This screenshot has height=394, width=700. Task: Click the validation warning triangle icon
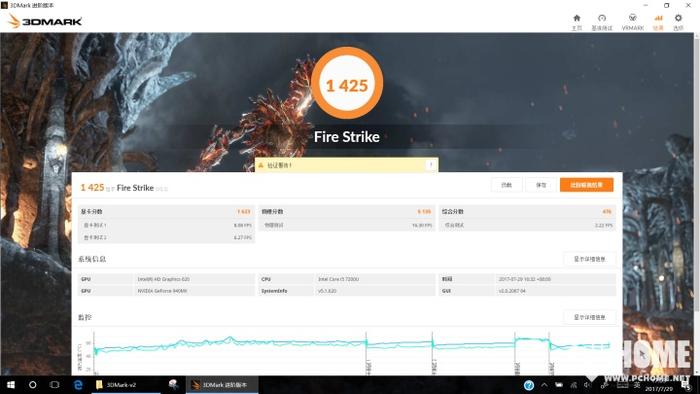click(261, 165)
